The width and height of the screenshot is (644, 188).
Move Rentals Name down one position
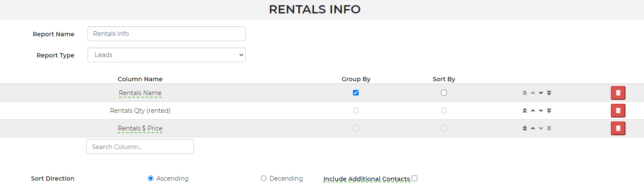[541, 93]
